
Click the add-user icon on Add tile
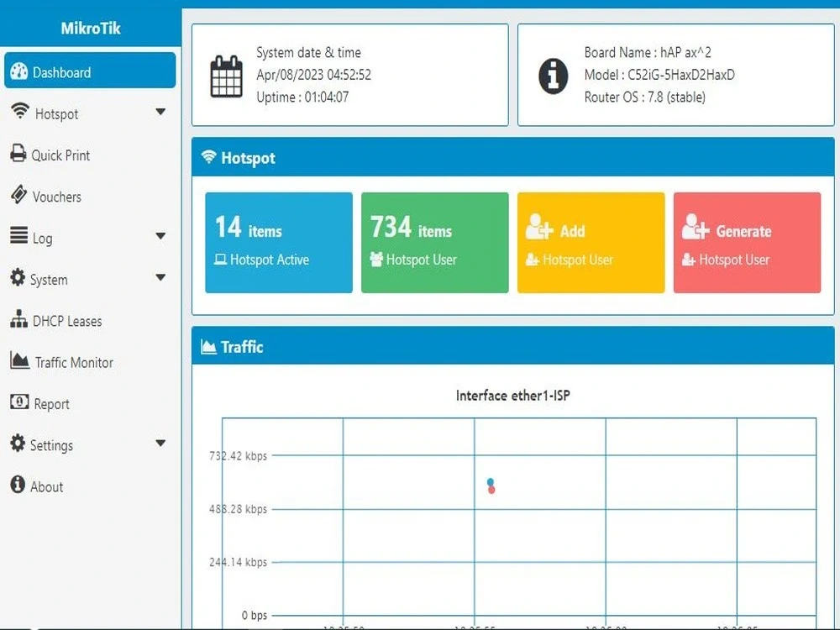pyautogui.click(x=539, y=227)
